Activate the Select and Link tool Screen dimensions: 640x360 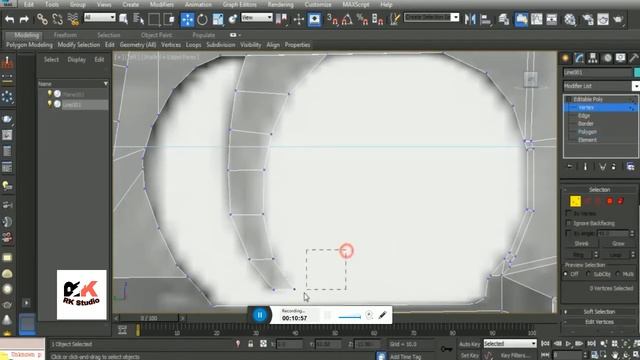point(42,19)
